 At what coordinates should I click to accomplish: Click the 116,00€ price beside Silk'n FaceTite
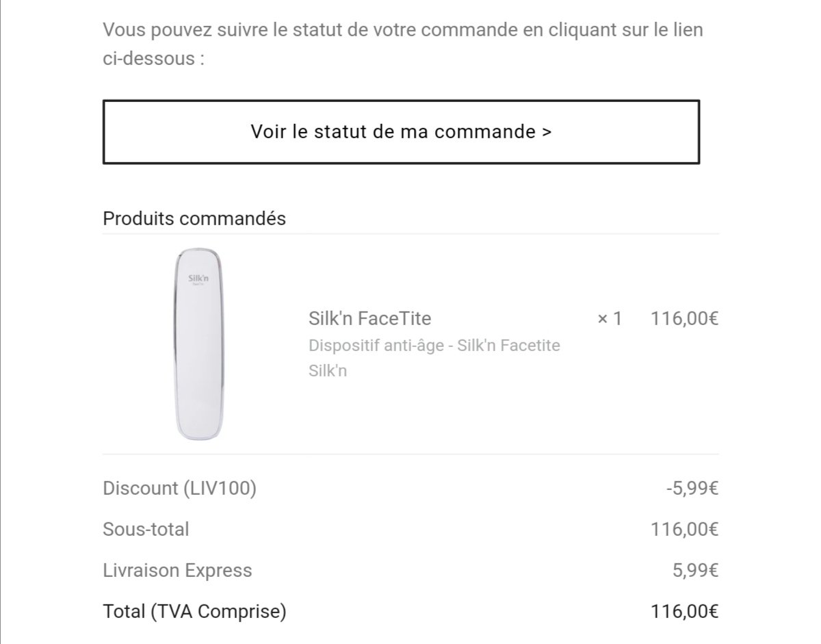(684, 319)
